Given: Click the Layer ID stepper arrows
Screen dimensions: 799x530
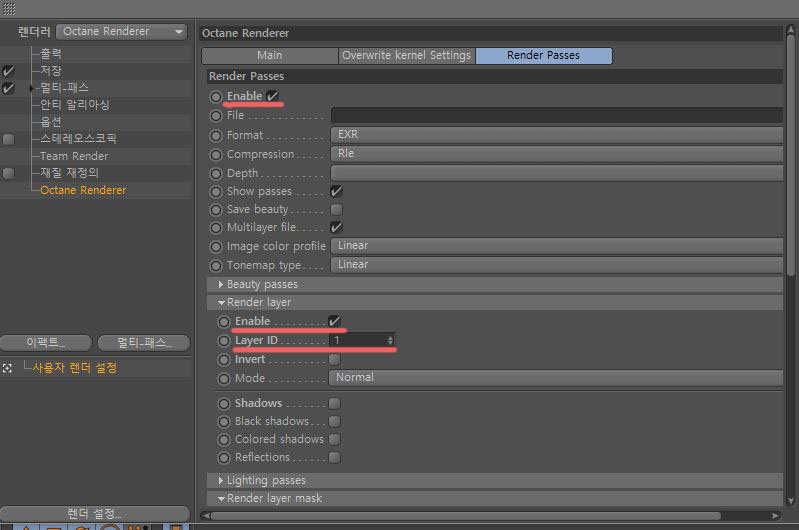Looking at the screenshot, I should 390,340.
